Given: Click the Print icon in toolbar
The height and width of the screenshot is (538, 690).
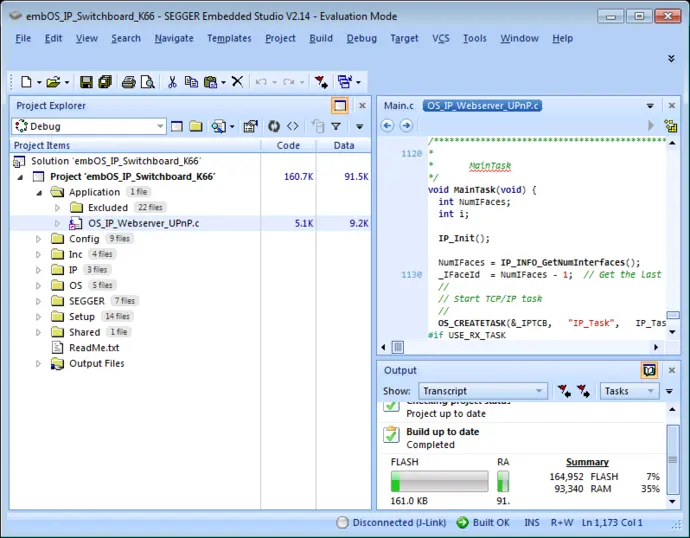Looking at the screenshot, I should click(x=129, y=82).
